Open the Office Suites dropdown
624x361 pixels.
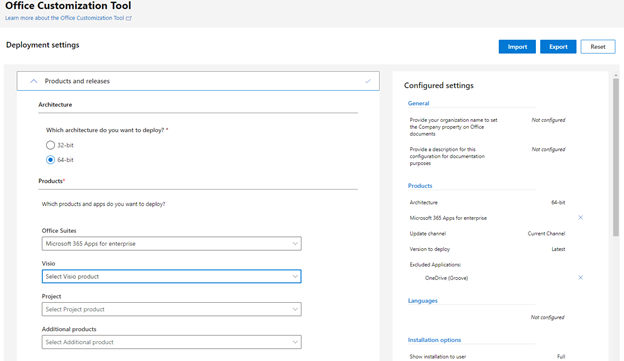click(x=172, y=244)
